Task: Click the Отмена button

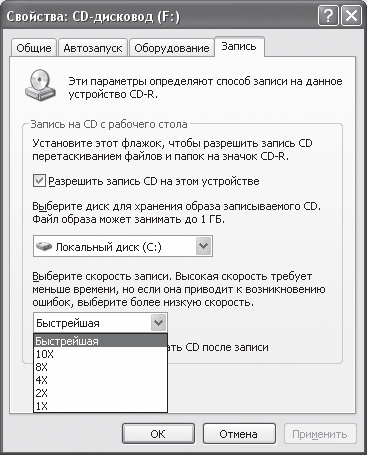Action: click(x=239, y=434)
